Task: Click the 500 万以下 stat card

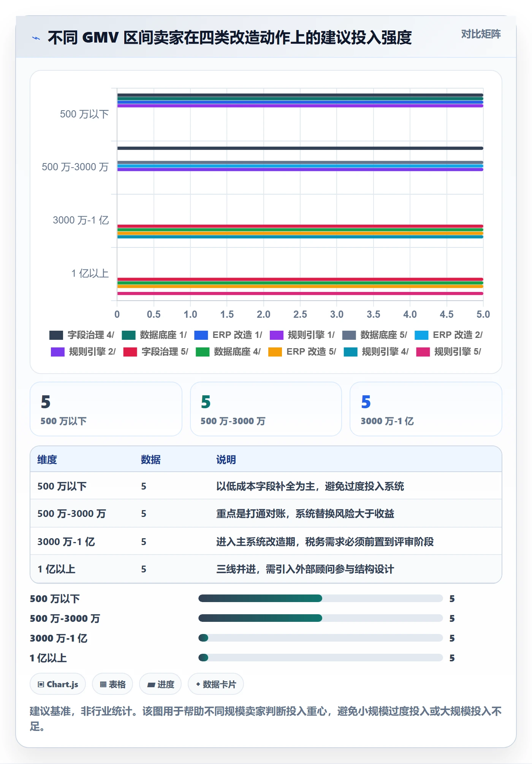Action: pos(106,409)
